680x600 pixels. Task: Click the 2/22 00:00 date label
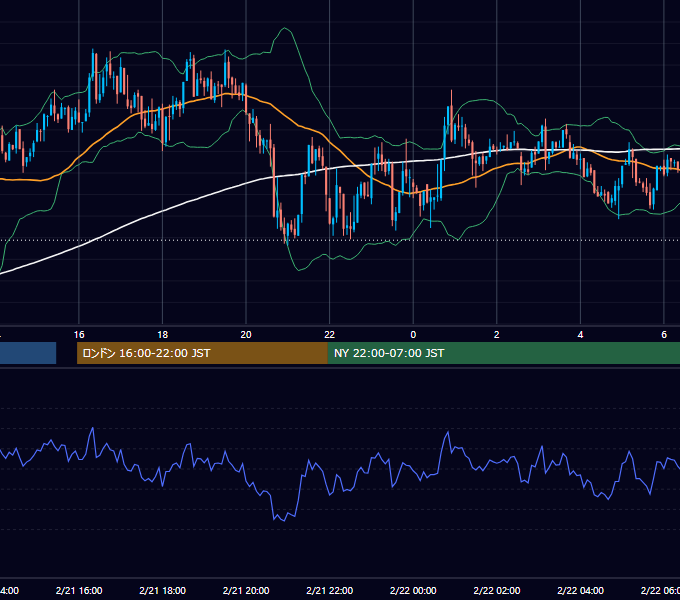click(413, 590)
